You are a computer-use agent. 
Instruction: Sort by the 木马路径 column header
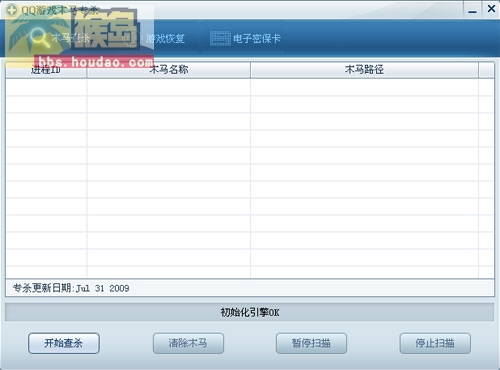[364, 70]
